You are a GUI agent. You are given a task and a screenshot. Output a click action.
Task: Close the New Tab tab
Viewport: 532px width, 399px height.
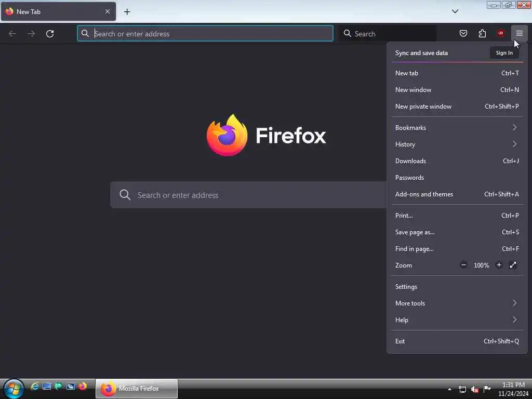point(108,11)
